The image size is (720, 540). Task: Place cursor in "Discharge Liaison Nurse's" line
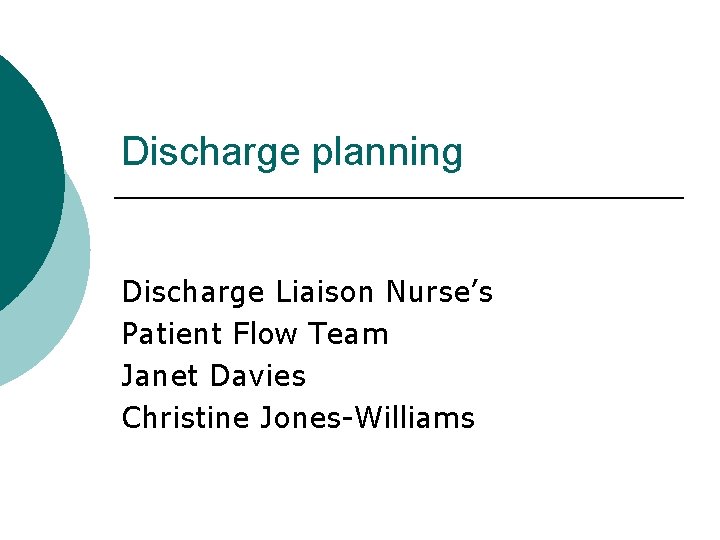pyautogui.click(x=307, y=292)
